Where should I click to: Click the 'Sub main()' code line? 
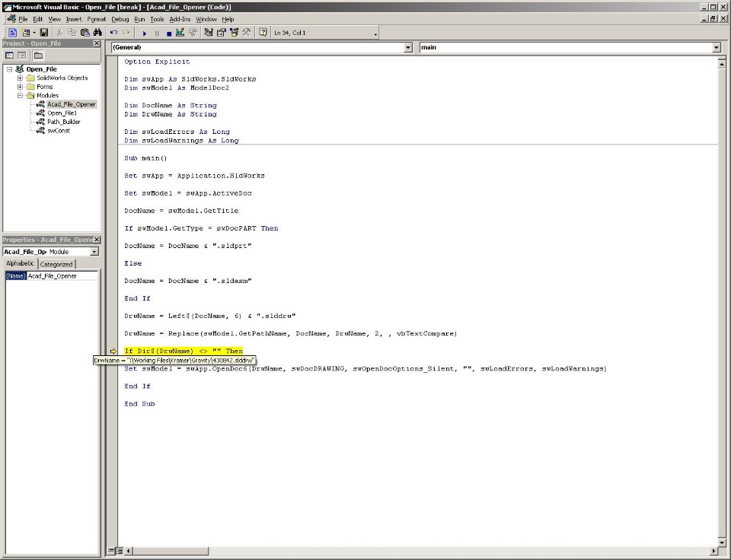click(x=145, y=158)
